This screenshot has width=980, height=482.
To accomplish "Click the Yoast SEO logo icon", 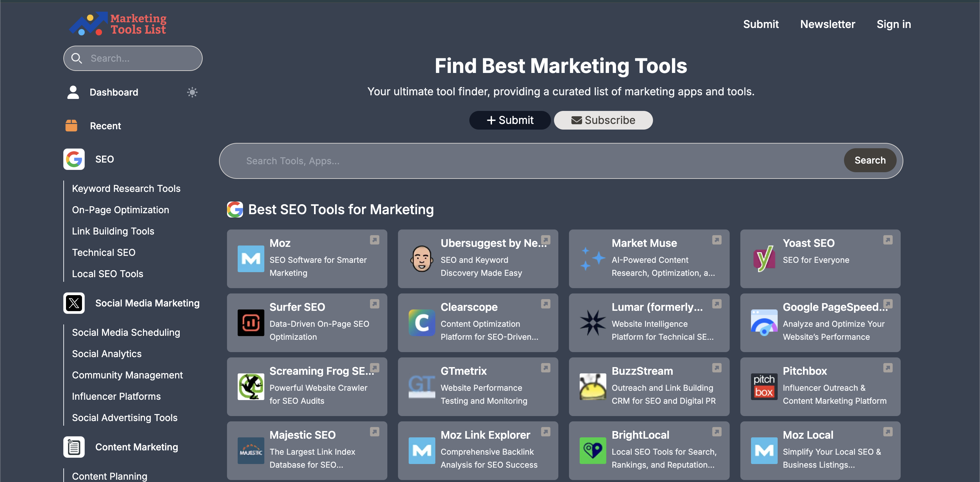I will 764,259.
